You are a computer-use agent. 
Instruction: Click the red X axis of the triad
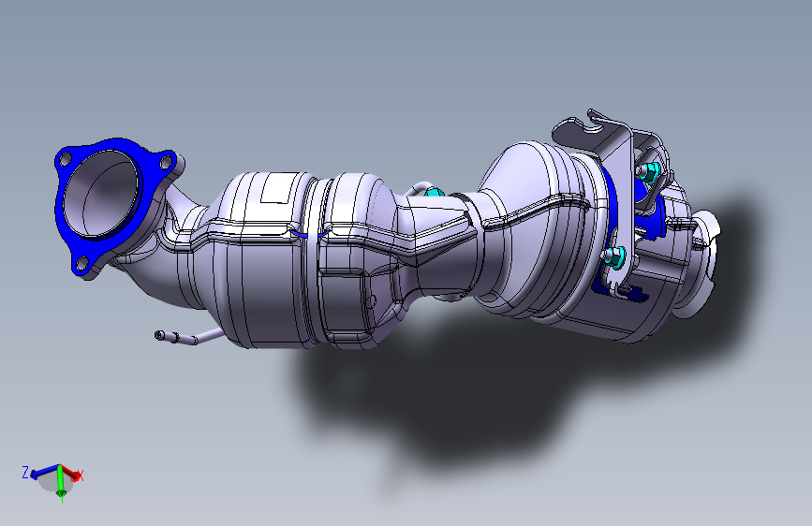point(70,472)
